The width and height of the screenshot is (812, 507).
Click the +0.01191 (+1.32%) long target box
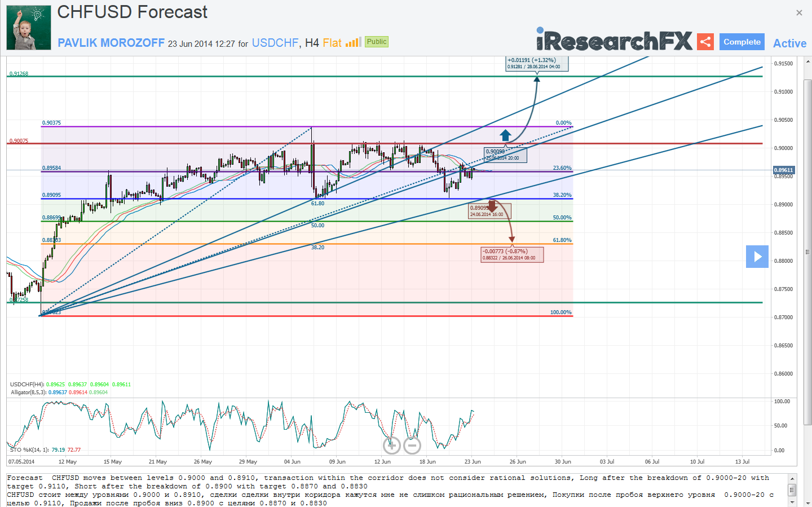pyautogui.click(x=537, y=63)
